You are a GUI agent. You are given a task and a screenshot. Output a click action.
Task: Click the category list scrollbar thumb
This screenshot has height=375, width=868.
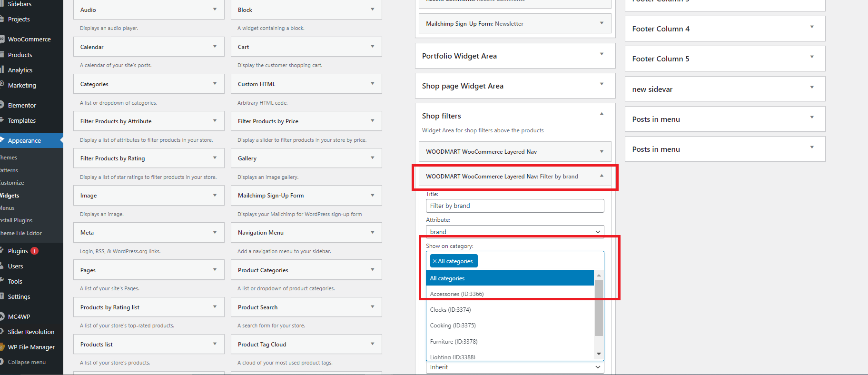599,308
